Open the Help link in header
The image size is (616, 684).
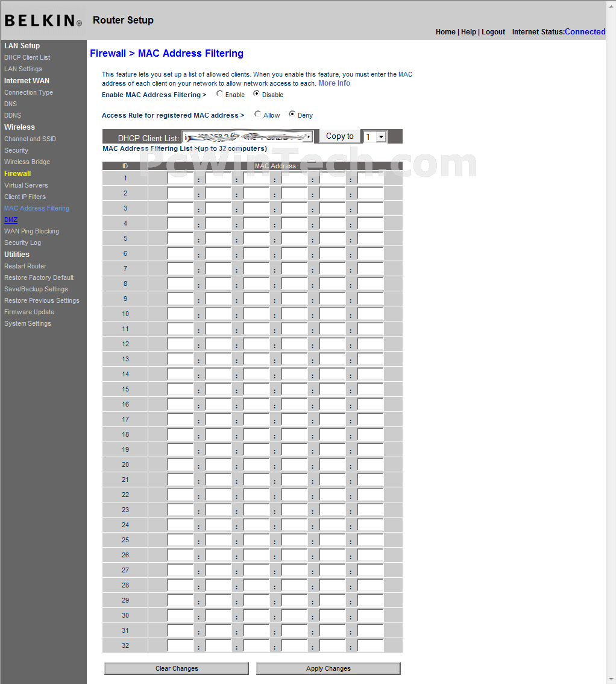(x=468, y=32)
